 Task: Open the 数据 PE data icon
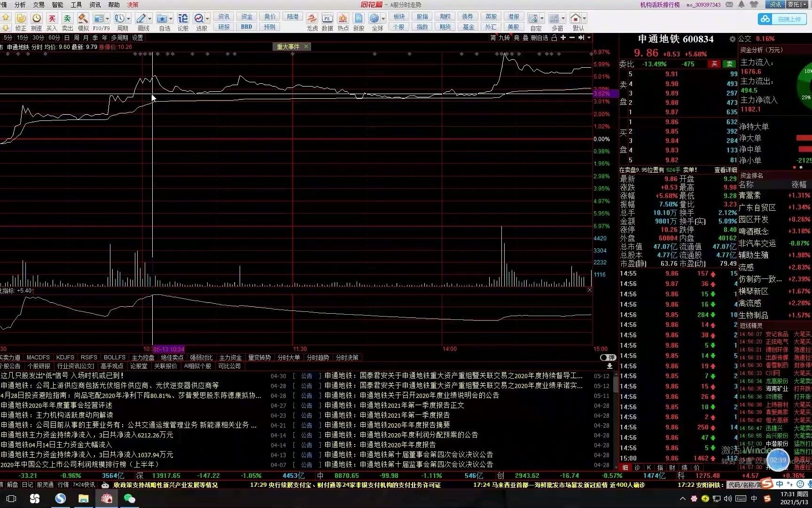(328, 18)
